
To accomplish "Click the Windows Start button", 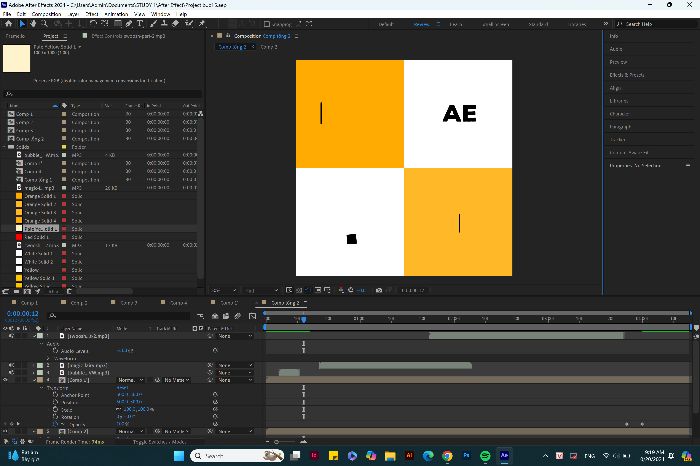I will pos(179,455).
